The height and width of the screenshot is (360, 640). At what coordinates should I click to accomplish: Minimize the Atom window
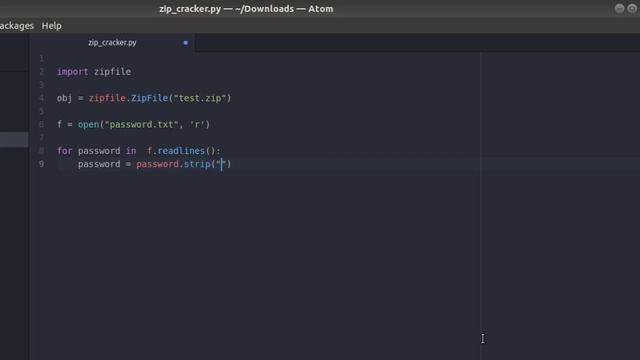point(619,9)
